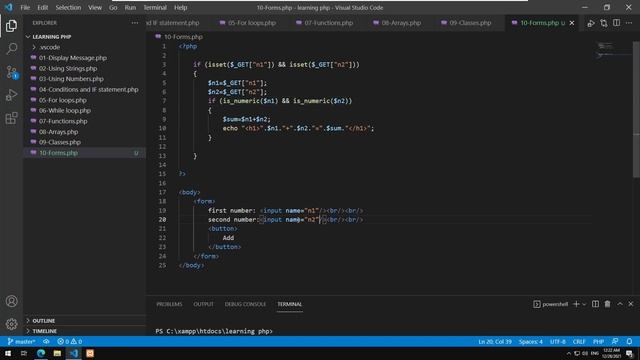
Task: Open the Manage gear icon
Action: pos(11,324)
